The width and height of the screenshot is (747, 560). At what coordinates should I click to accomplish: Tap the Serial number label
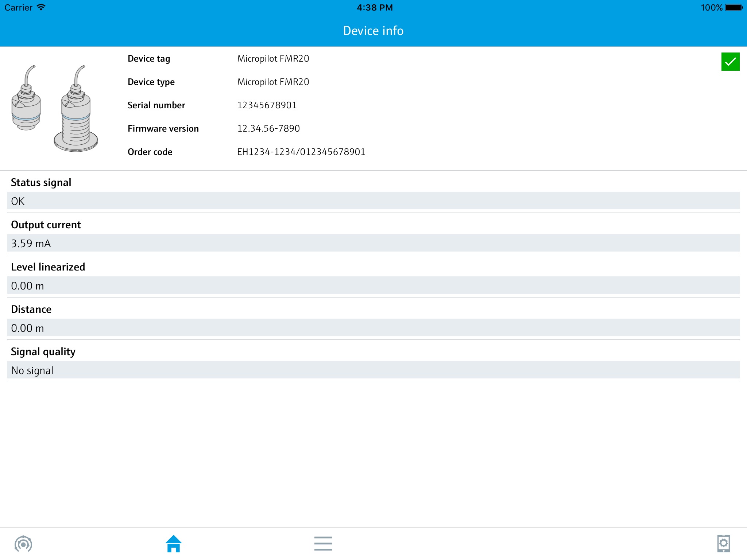[156, 105]
